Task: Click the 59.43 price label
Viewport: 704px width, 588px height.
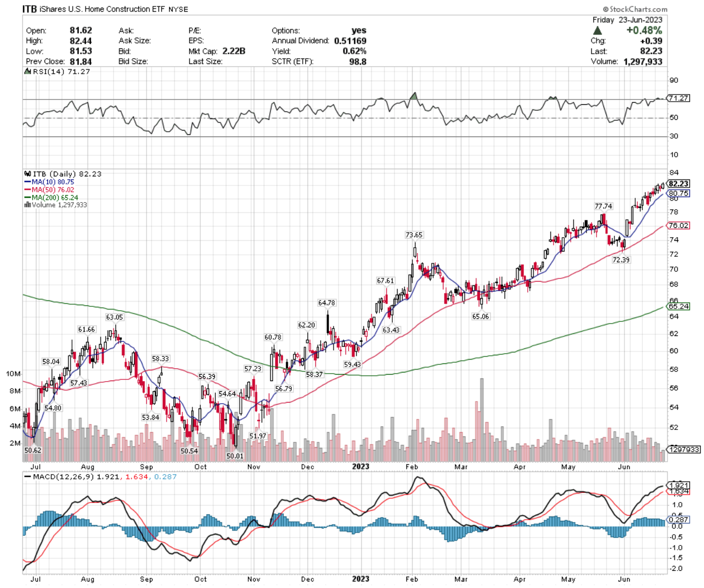Action: pyautogui.click(x=353, y=364)
